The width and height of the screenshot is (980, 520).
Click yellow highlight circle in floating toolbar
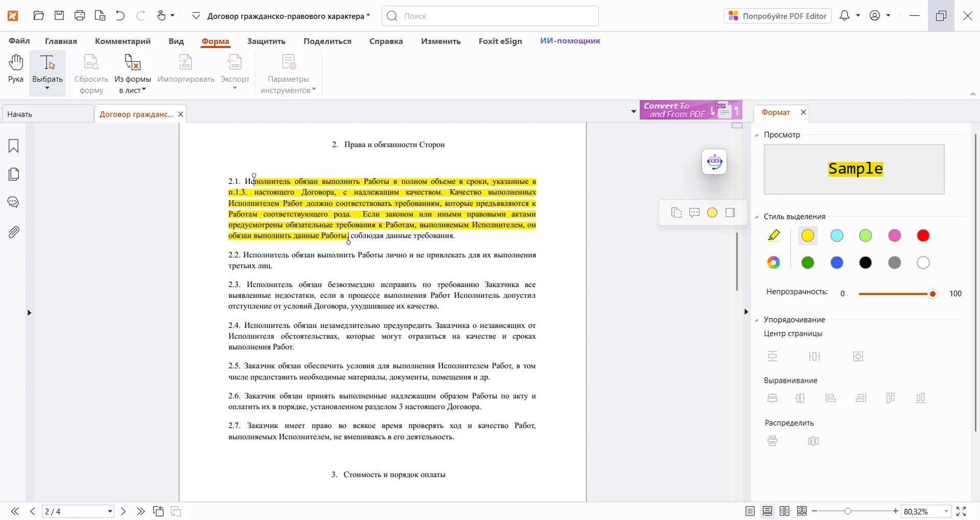(712, 212)
